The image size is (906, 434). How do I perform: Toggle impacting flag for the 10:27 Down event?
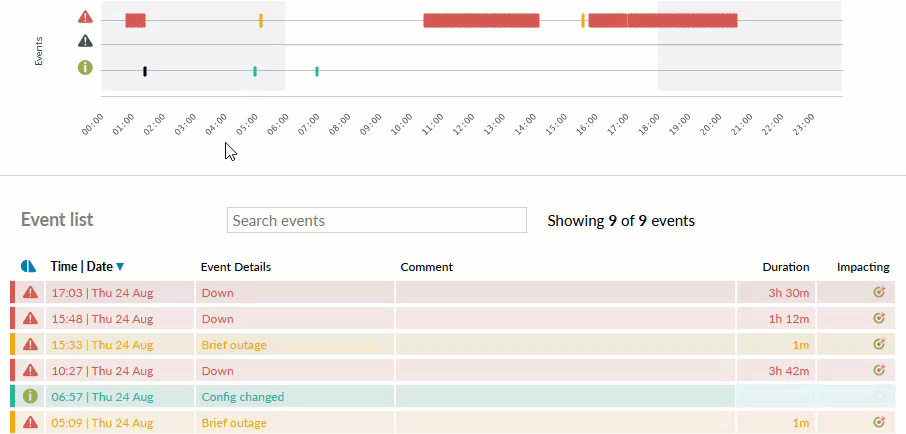[879, 370]
